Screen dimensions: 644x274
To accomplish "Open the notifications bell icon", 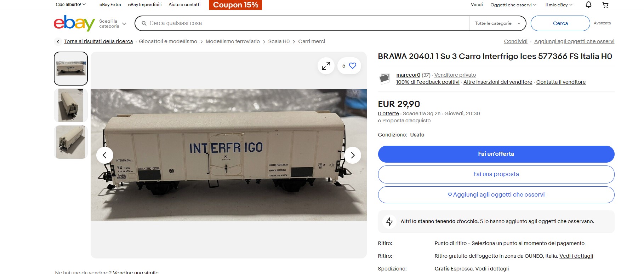I will [588, 5].
